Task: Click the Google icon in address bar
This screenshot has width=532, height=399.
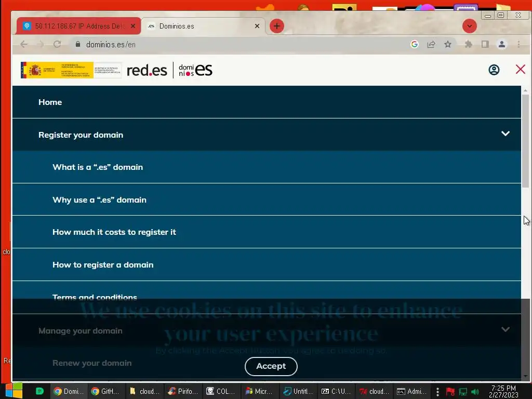Action: (x=414, y=44)
